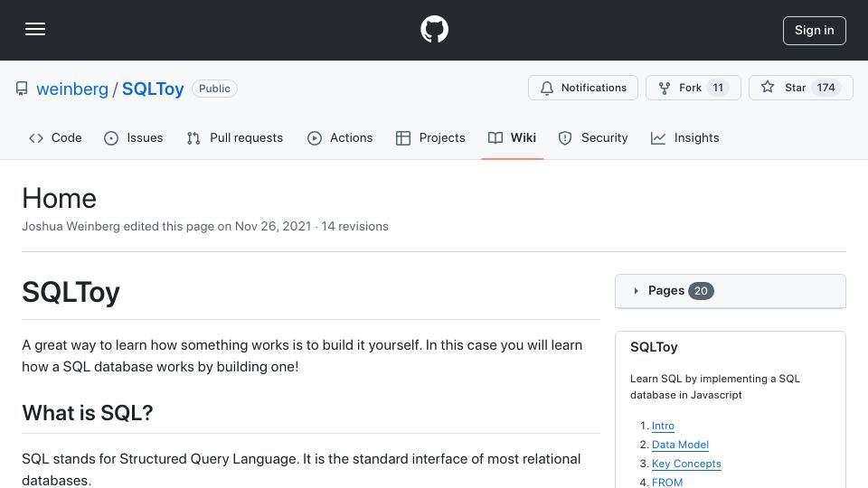Open the hamburger navigation menu

pos(35,29)
